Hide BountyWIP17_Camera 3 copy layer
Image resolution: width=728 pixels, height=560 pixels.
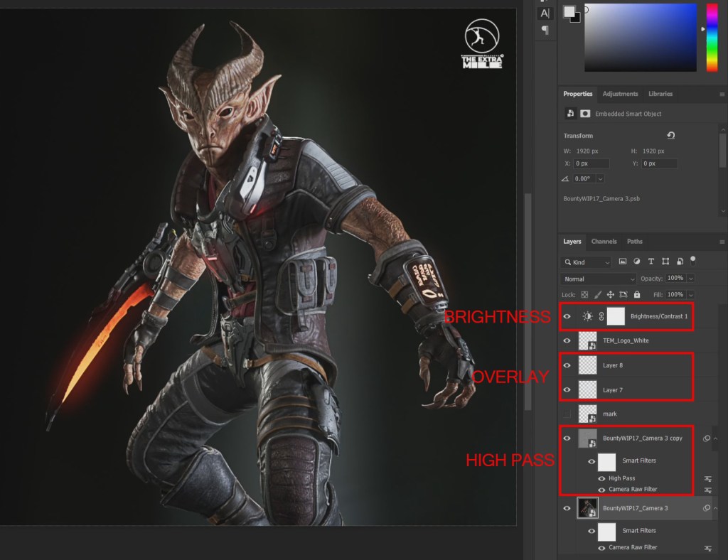[x=567, y=438]
